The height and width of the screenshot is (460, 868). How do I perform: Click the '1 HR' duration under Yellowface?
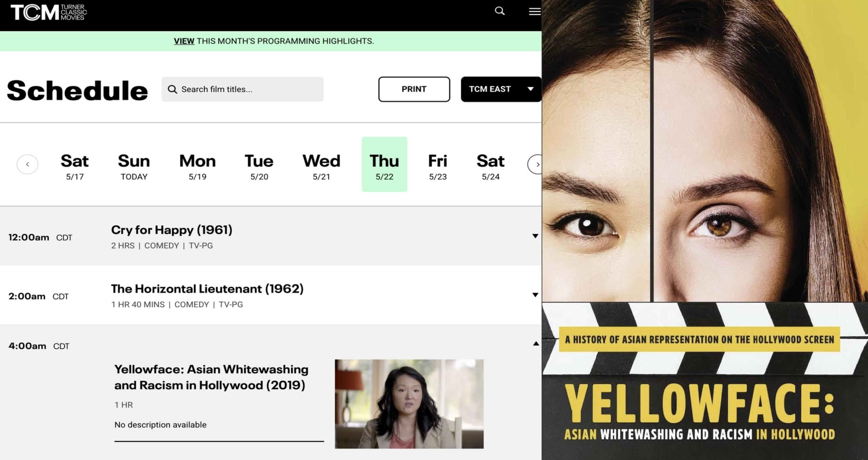pos(124,405)
